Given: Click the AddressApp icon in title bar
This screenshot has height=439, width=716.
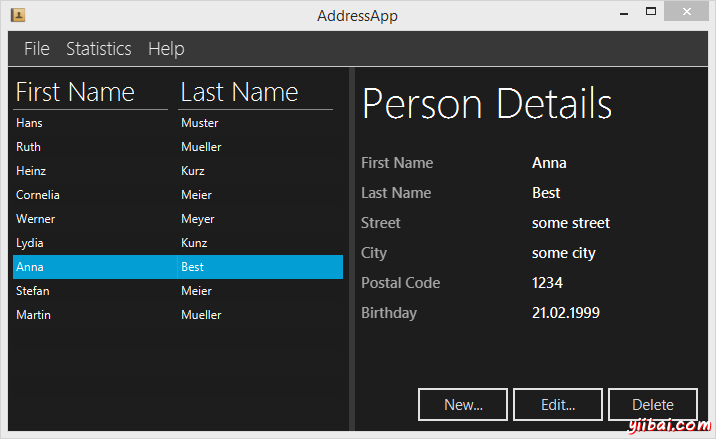Looking at the screenshot, I should click(x=17, y=14).
